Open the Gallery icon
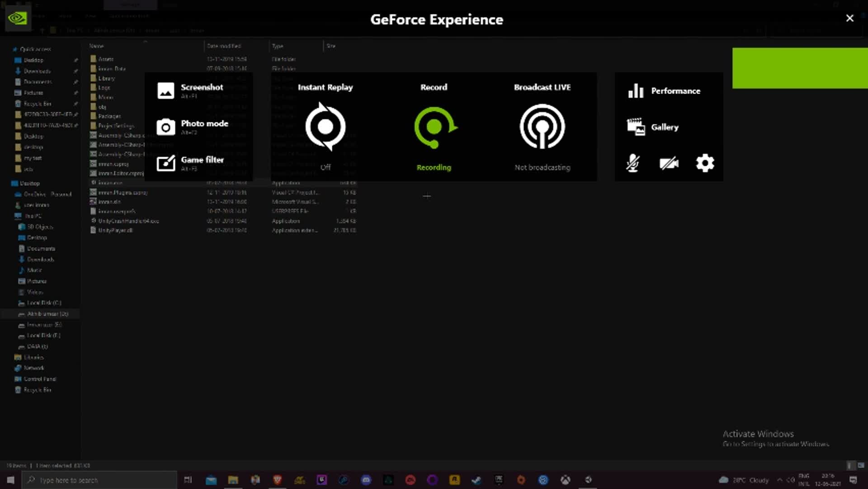868x489 pixels. pyautogui.click(x=636, y=127)
